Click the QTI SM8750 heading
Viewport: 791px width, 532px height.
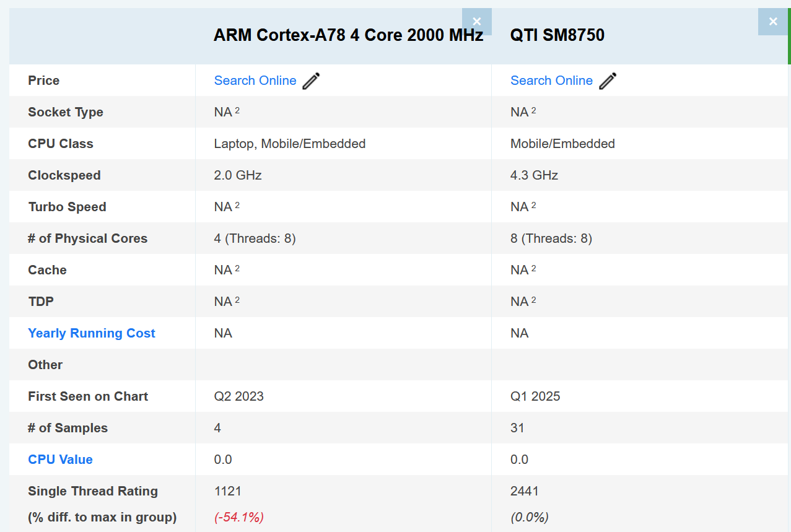[x=557, y=35]
